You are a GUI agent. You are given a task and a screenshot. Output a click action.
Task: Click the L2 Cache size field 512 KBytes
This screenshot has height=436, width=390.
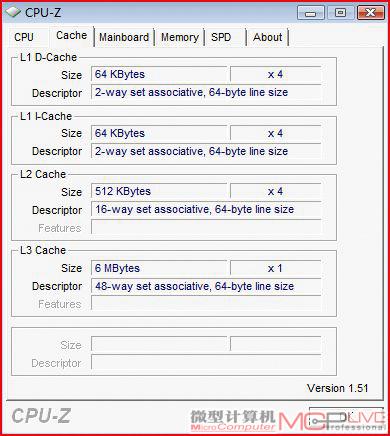click(159, 191)
